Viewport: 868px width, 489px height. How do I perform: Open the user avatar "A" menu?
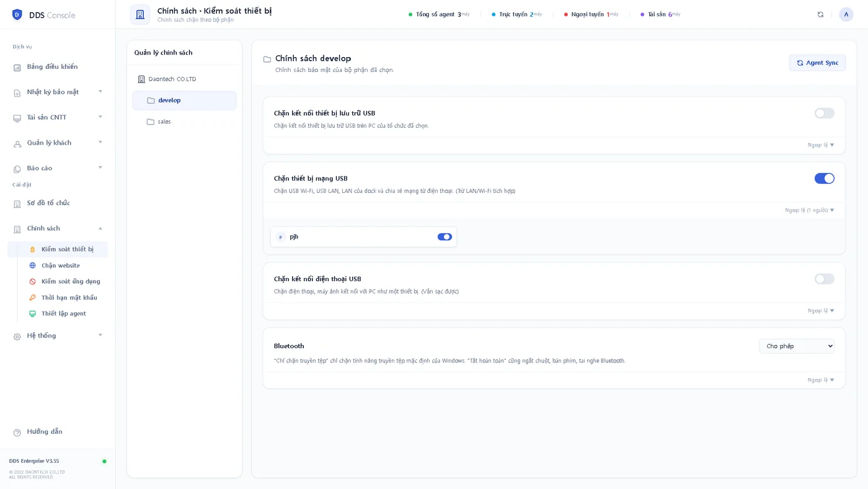[x=846, y=14]
